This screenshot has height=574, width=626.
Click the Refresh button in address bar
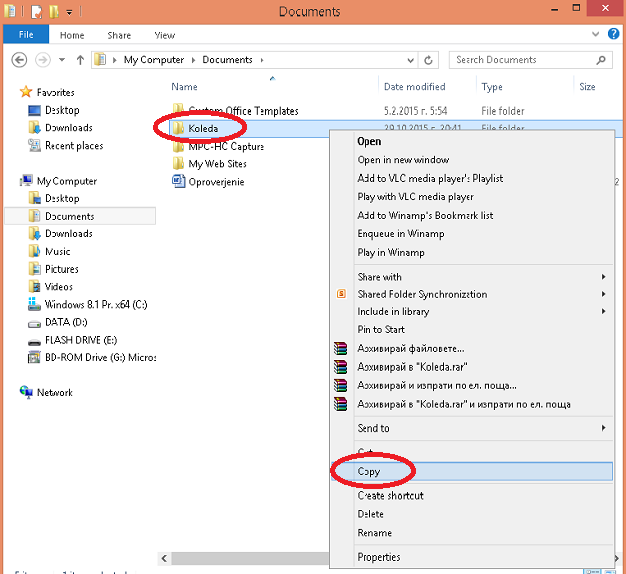pyautogui.click(x=429, y=60)
